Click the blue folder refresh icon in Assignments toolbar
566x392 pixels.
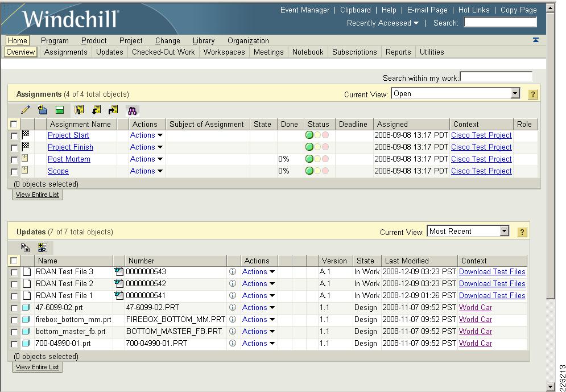click(x=43, y=110)
